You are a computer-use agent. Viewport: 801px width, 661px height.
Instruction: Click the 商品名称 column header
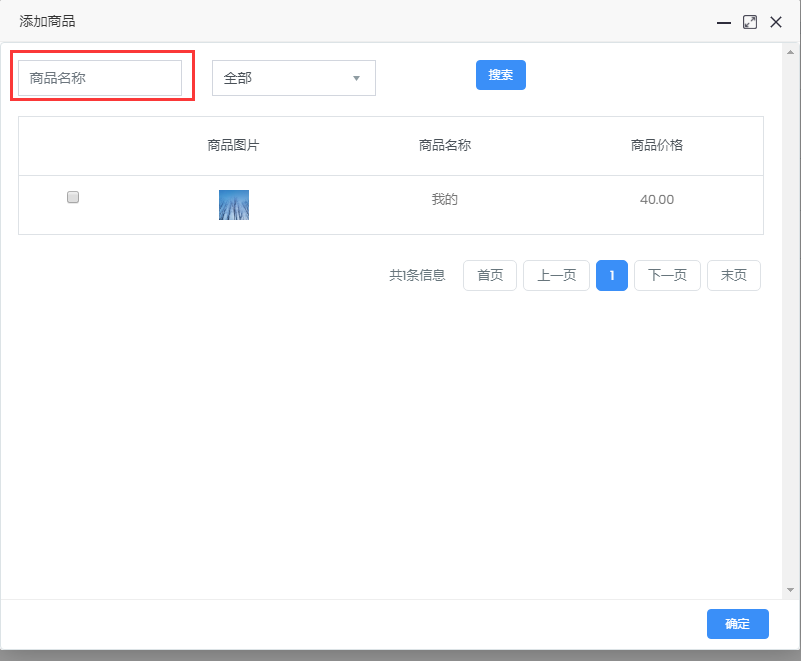(x=445, y=145)
